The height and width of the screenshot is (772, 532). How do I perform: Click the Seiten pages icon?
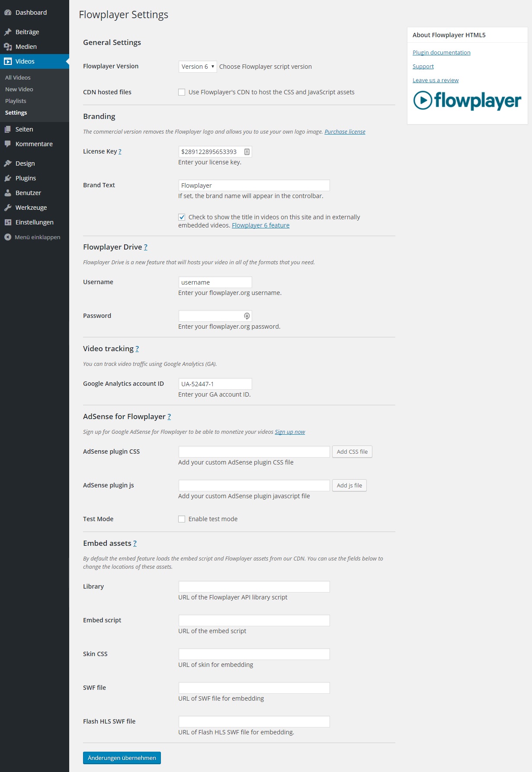pyautogui.click(x=8, y=129)
